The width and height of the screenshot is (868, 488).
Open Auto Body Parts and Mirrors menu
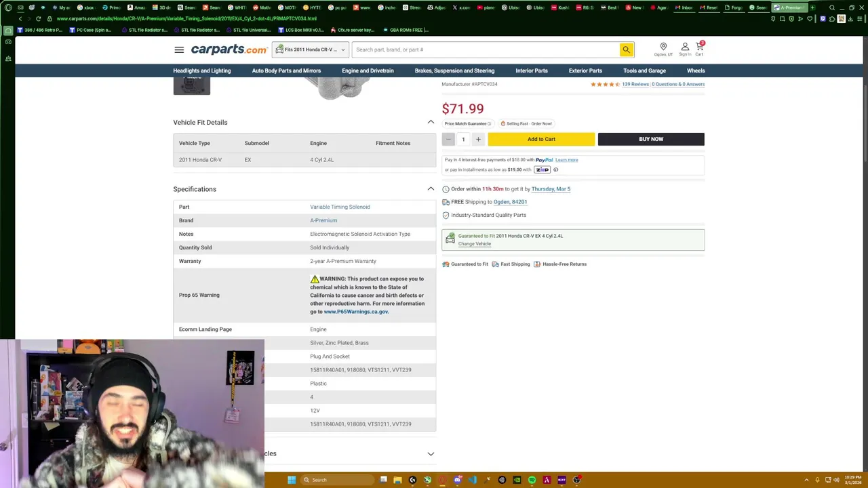click(286, 70)
